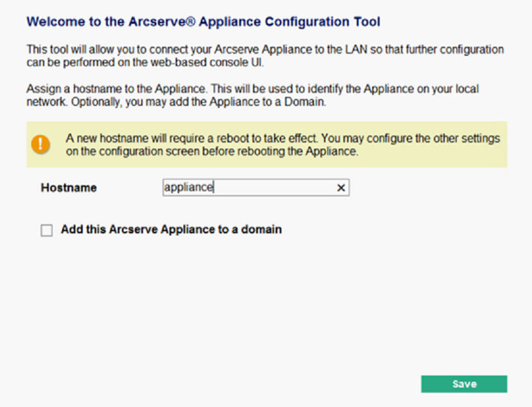Click the bold Hostname field label
532x407 pixels.
[x=69, y=187]
